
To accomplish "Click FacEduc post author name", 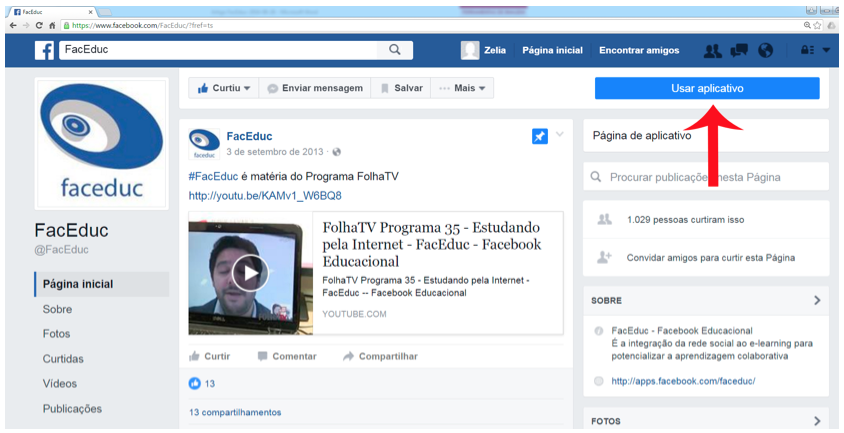I will point(249,136).
